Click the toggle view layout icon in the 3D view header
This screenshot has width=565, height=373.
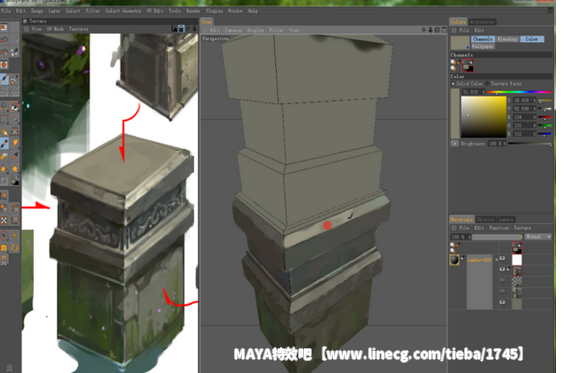pos(444,30)
